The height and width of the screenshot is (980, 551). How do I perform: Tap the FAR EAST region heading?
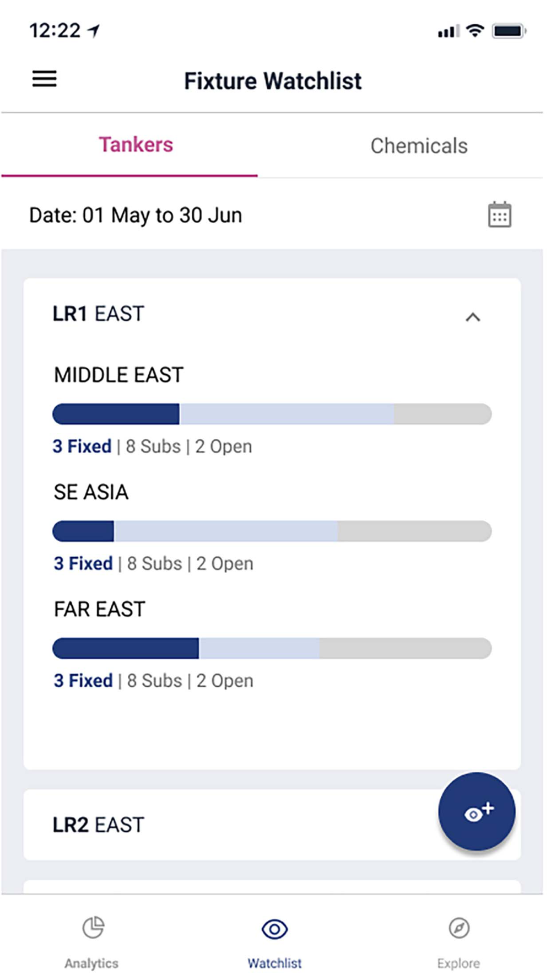[x=100, y=609]
